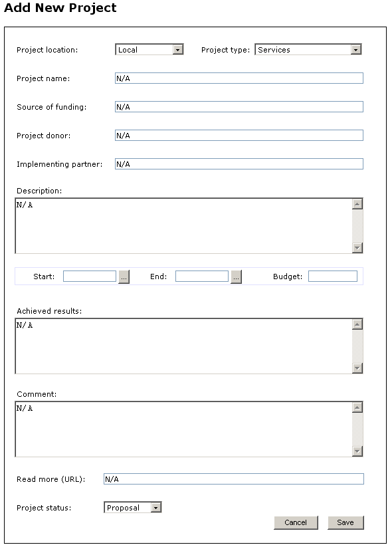Screen dimensions: 392x545
Task: Open the Project status dropdown
Action: [x=133, y=508]
